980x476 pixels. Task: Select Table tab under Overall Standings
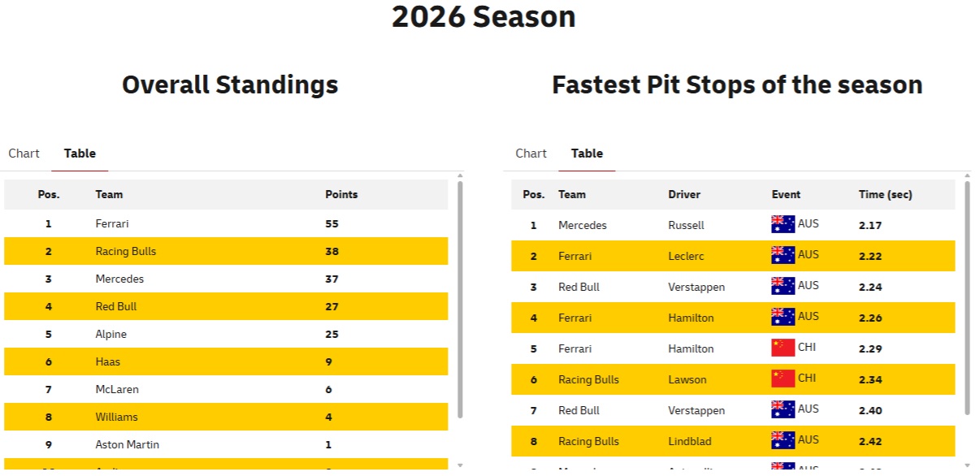click(x=80, y=154)
